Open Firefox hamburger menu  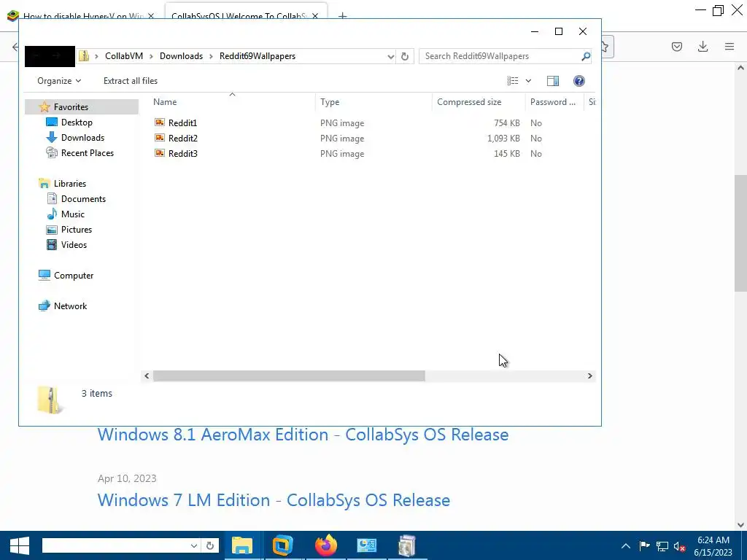pyautogui.click(x=729, y=46)
